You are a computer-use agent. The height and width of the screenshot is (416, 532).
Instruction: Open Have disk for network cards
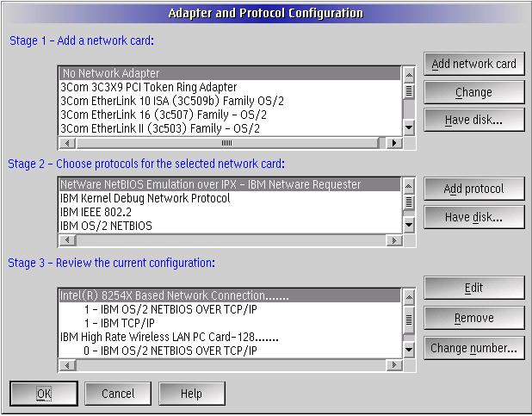pyautogui.click(x=474, y=120)
